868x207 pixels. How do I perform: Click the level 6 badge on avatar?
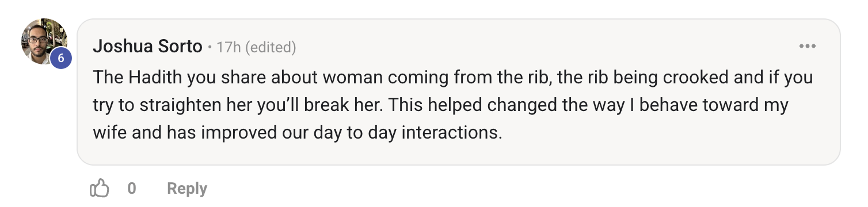tap(61, 57)
